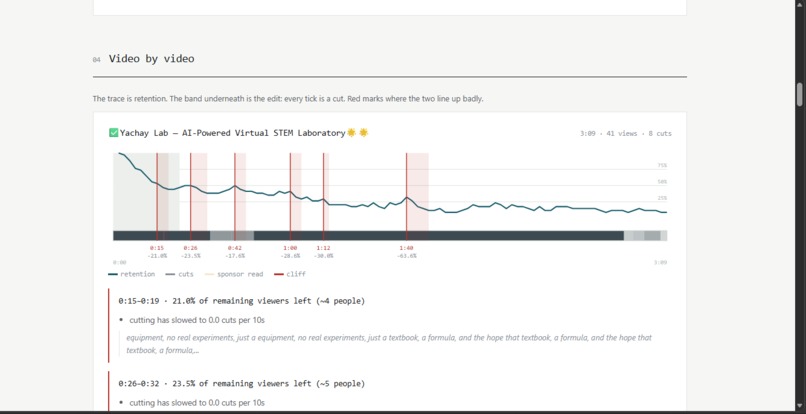Screen dimensions: 806x414
Task: Click the 1:12 cliff marker label
Action: tap(323, 248)
